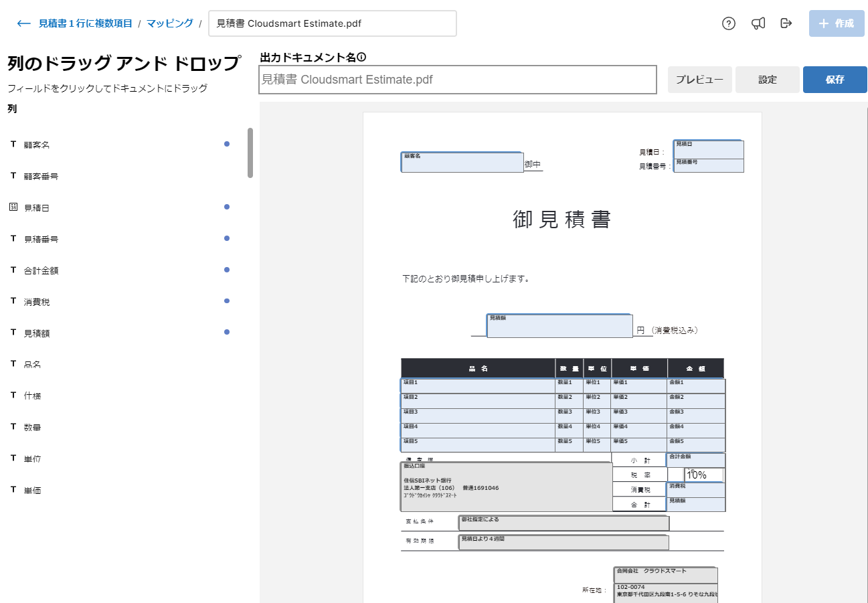Open the マッピング breadcrumb link
Viewport: 868px width, 603px height.
170,23
